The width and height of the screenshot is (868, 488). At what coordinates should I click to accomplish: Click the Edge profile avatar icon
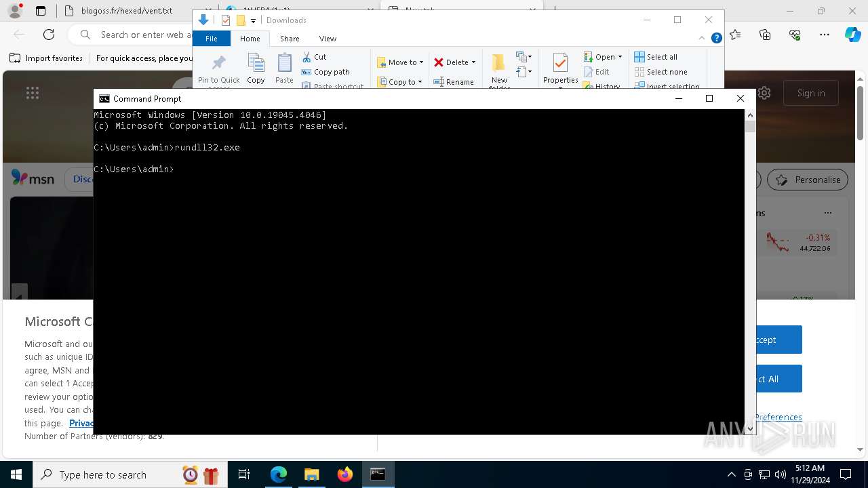[15, 11]
